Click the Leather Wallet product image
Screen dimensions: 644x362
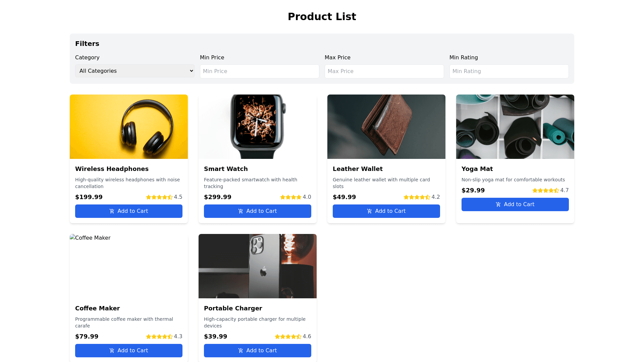pyautogui.click(x=386, y=127)
